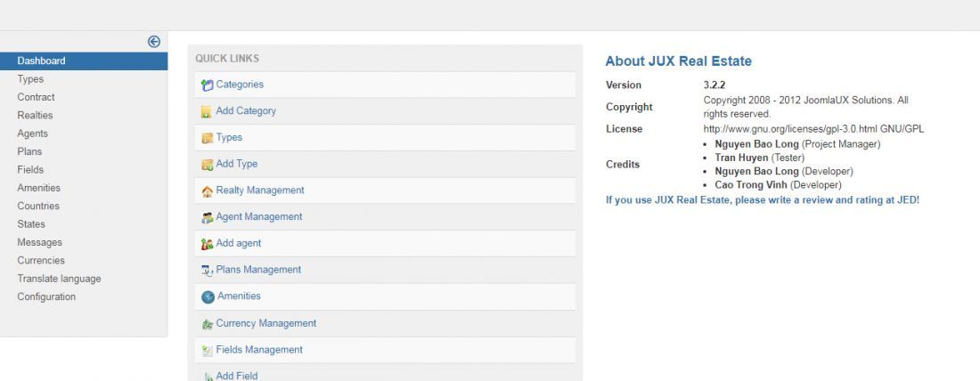Click the version number 3.2.2
980x381 pixels.
coord(715,85)
